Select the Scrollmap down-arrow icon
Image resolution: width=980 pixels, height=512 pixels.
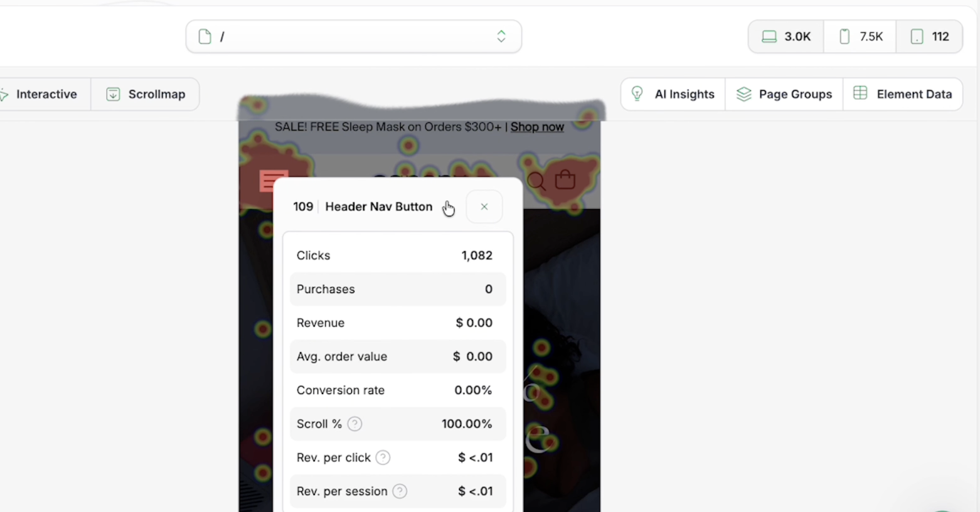113,93
